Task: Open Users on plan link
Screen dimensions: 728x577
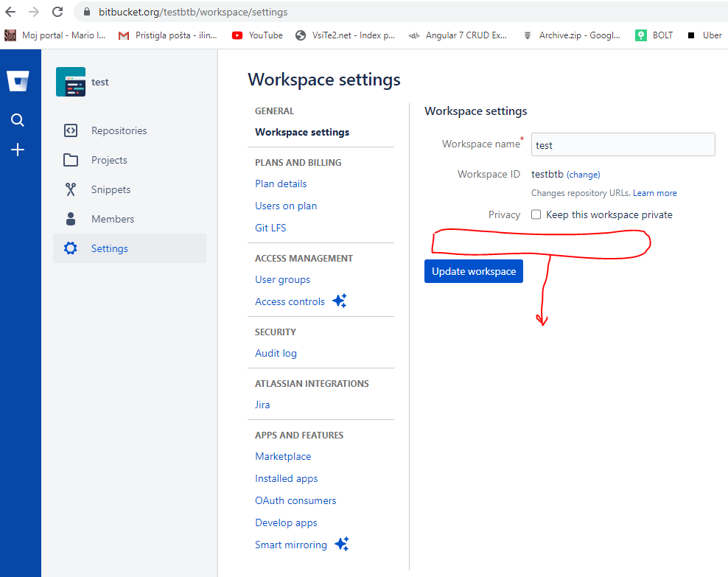Action: click(286, 206)
